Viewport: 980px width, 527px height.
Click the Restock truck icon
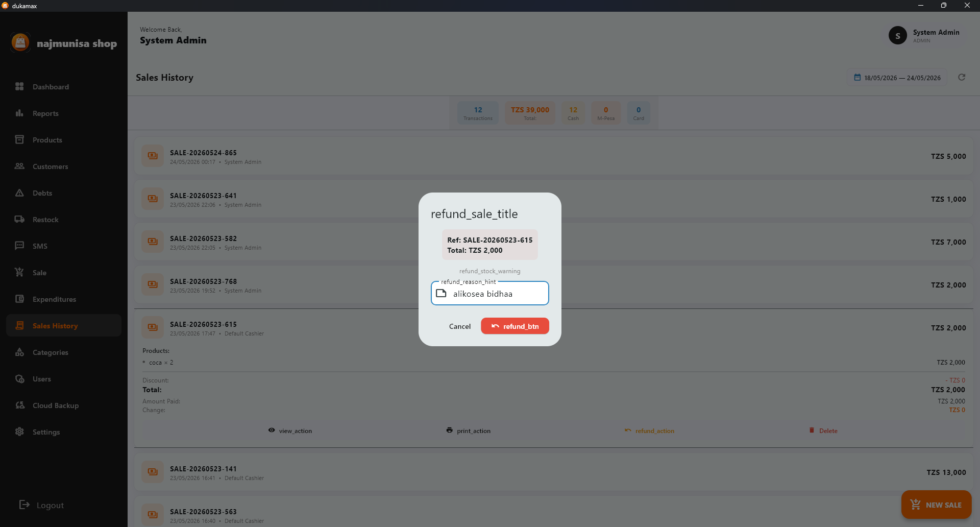point(19,219)
